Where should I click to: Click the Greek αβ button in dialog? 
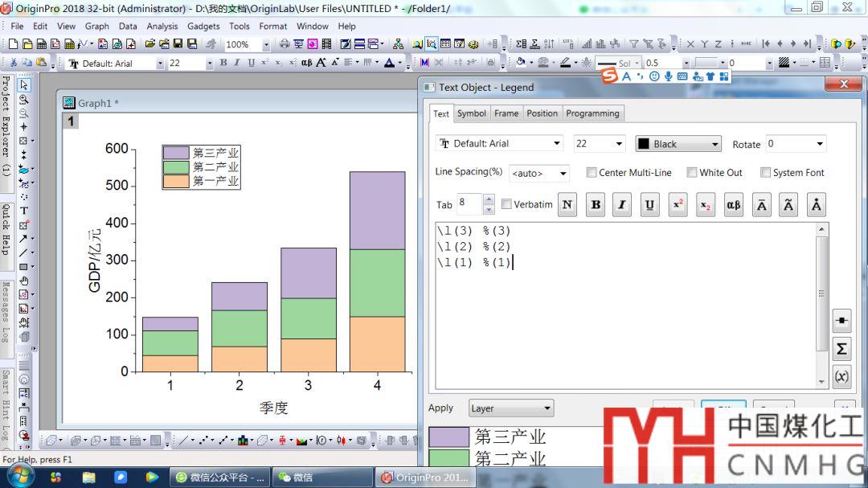734,205
